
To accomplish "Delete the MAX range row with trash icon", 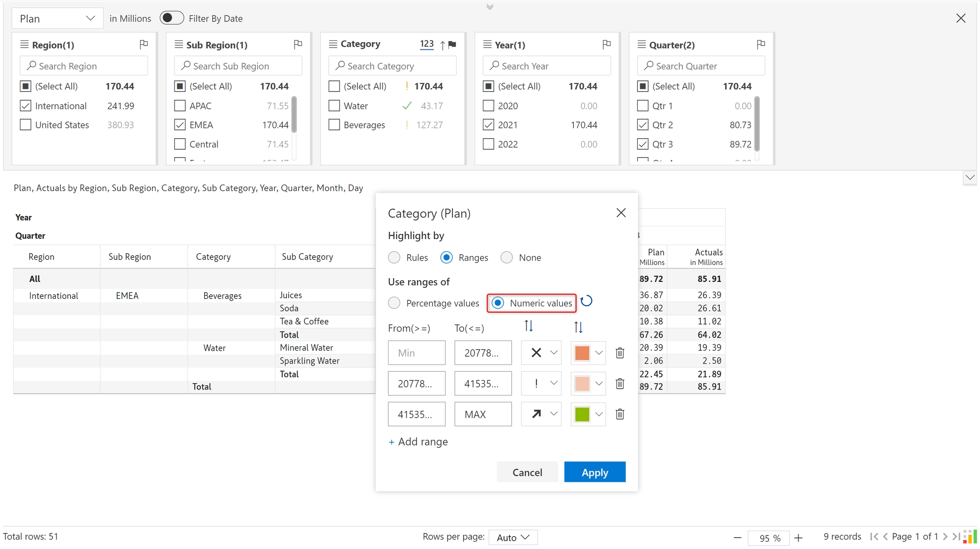I will coord(620,414).
